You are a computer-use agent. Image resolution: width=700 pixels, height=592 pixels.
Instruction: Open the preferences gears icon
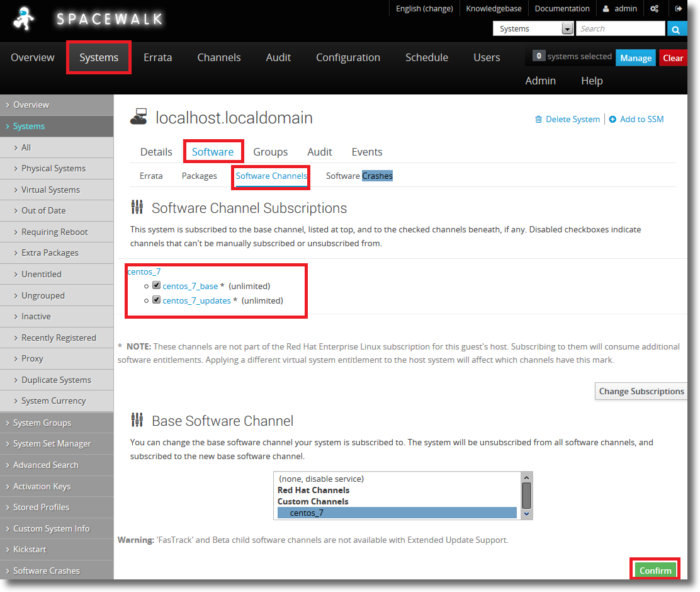pyautogui.click(x=655, y=8)
